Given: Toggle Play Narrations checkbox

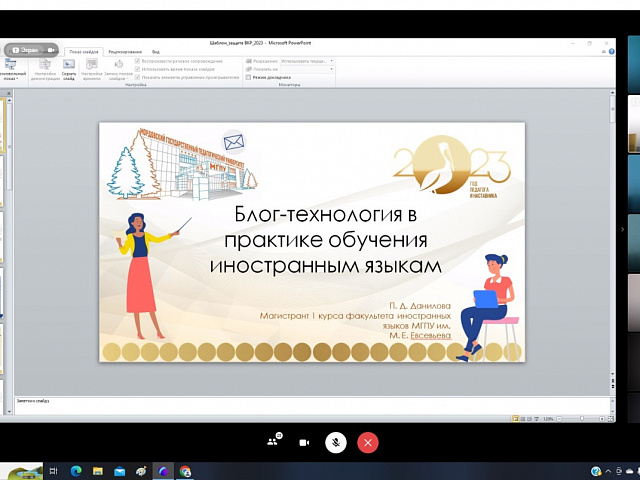Looking at the screenshot, I should pos(138,61).
